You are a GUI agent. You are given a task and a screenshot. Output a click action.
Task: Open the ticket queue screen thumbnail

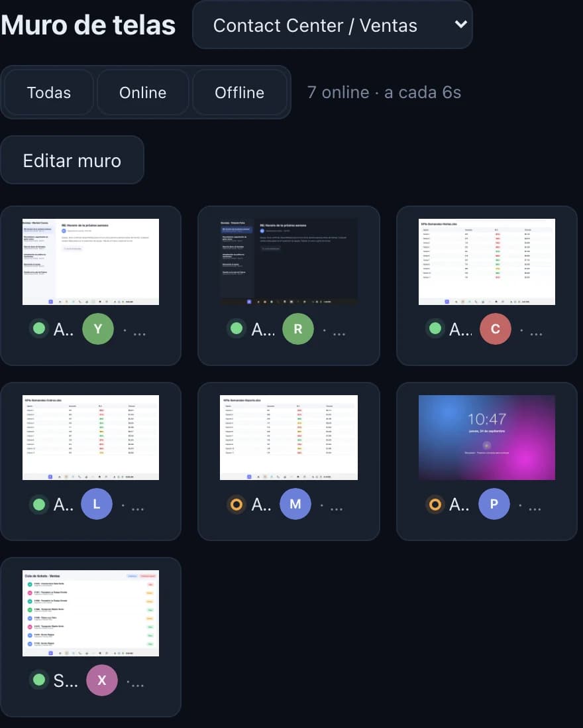[x=91, y=613]
